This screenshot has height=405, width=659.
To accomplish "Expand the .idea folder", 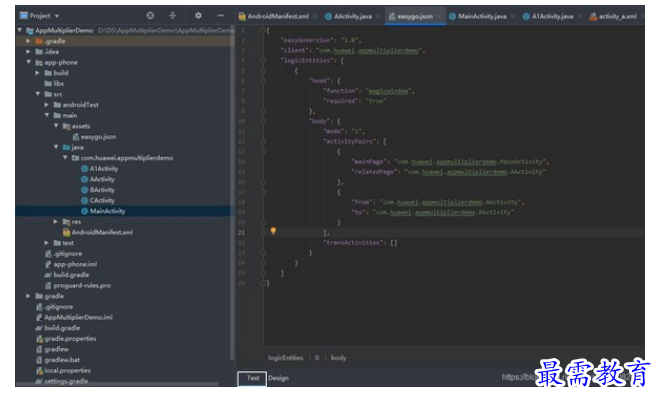I will click(28, 52).
